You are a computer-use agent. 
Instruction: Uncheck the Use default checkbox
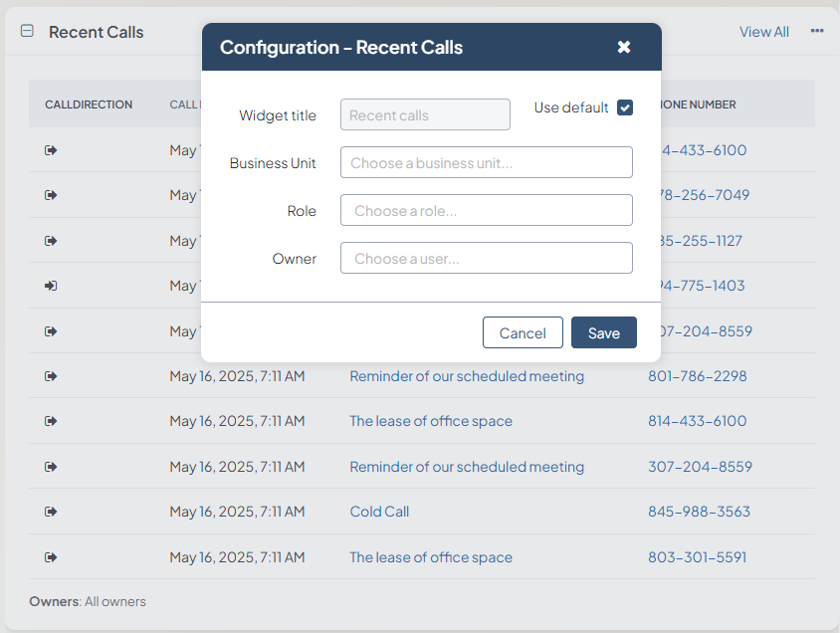pos(625,107)
